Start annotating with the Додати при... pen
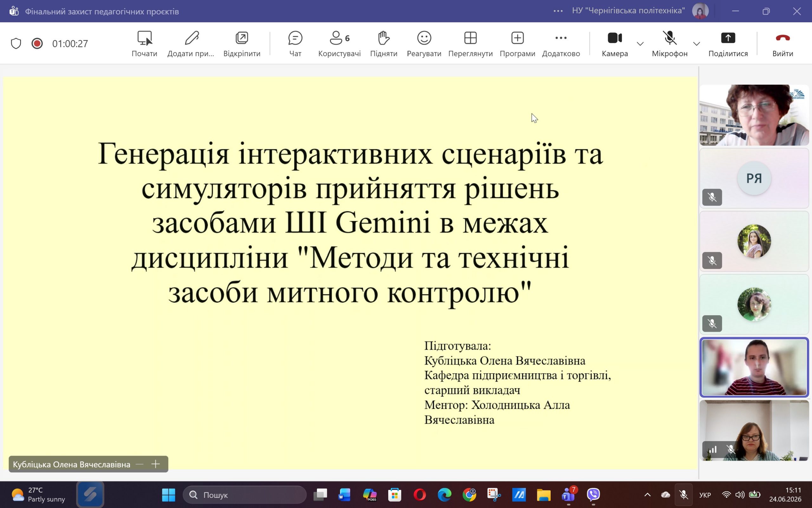 click(191, 44)
